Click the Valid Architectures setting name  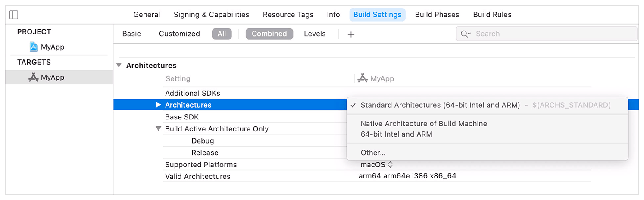click(x=198, y=177)
